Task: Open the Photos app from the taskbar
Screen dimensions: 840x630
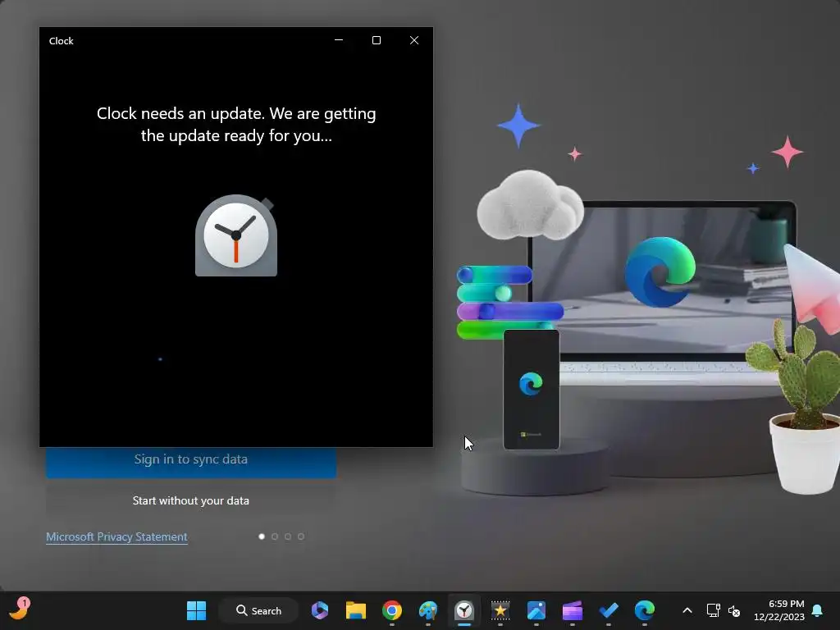Action: 536,610
